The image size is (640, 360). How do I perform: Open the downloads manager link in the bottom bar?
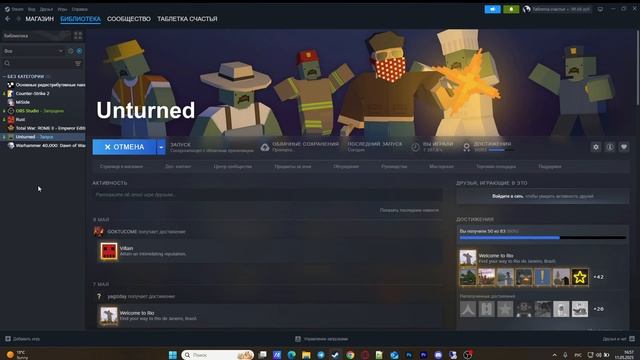322,339
